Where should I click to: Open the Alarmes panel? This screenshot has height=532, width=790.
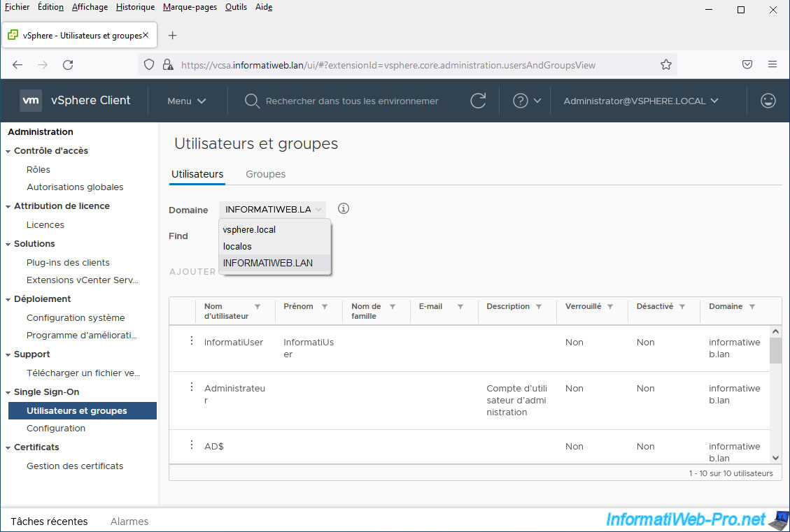point(129,522)
